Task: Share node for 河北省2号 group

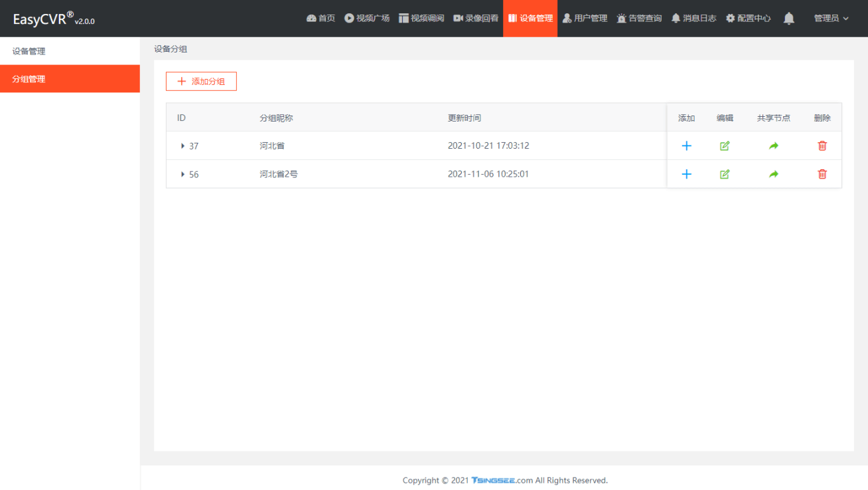Action: click(x=773, y=174)
